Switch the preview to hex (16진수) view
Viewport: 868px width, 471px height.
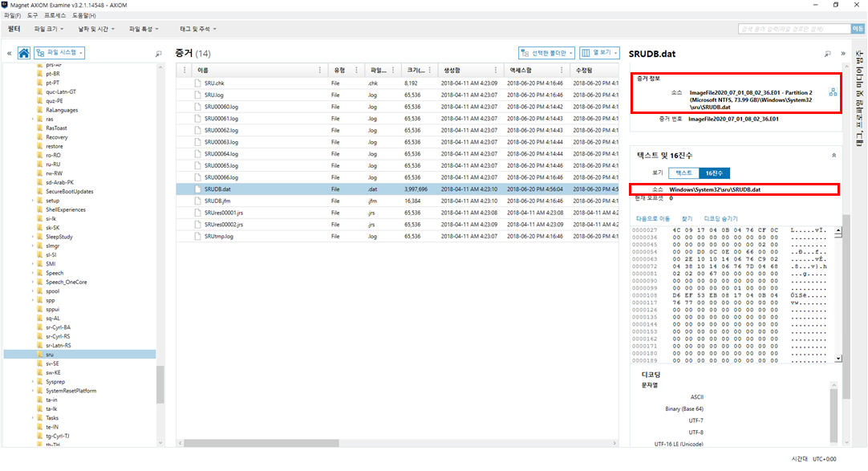(x=713, y=173)
